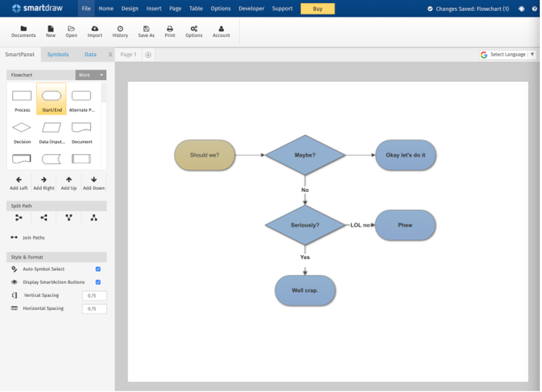Open the Design menu
Viewport: 542px width, 392px height.
coord(130,9)
